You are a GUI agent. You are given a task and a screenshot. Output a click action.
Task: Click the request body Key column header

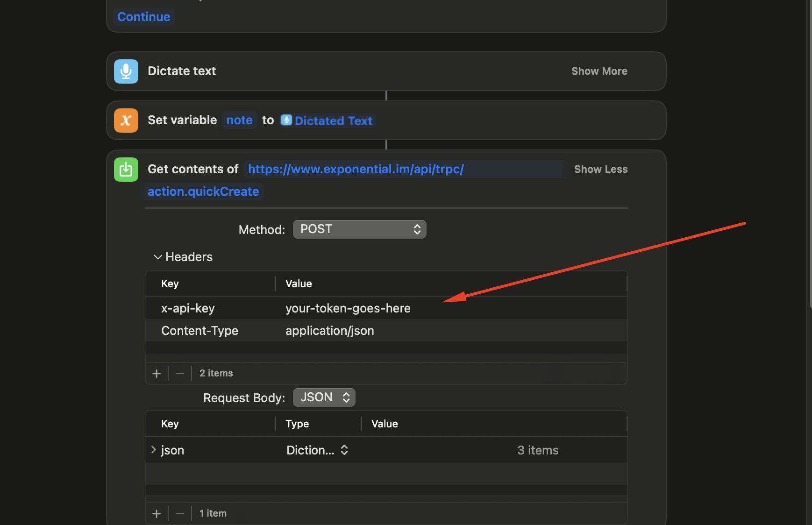tap(170, 424)
